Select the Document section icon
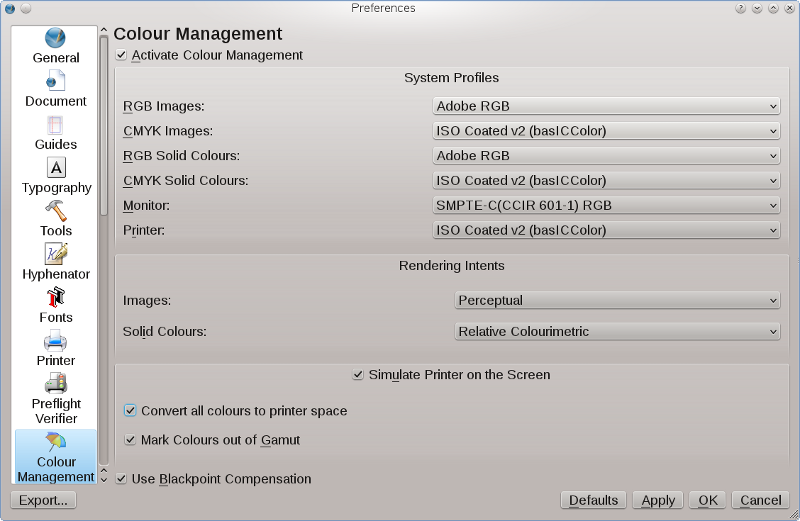 [56, 82]
